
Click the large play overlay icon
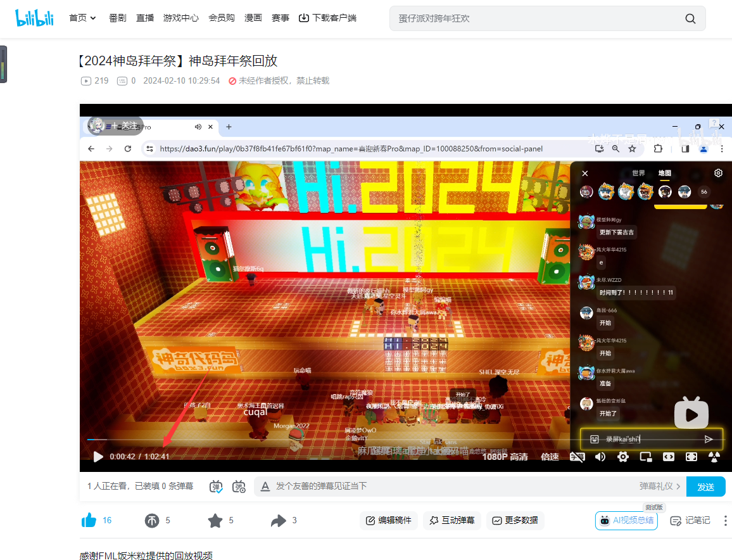point(691,413)
